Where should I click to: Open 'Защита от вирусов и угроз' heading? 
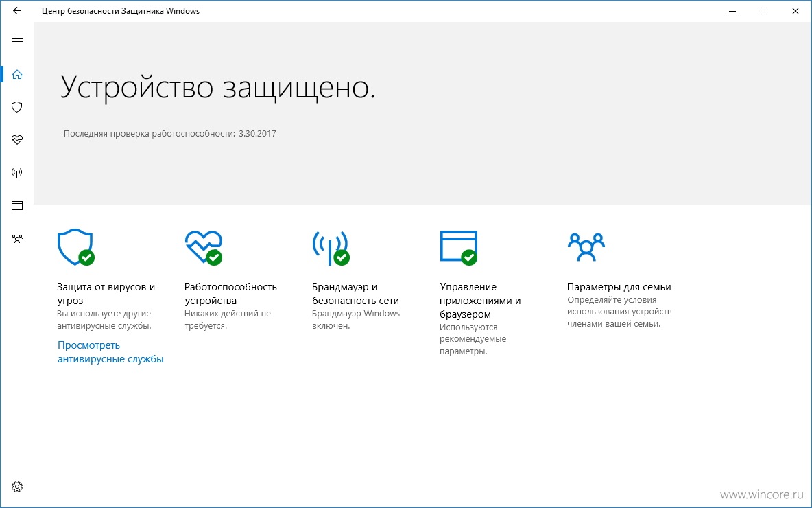106,293
